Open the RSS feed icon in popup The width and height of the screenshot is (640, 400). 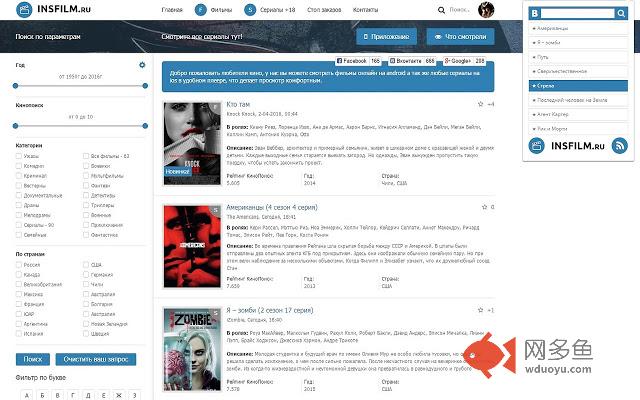(x=620, y=146)
